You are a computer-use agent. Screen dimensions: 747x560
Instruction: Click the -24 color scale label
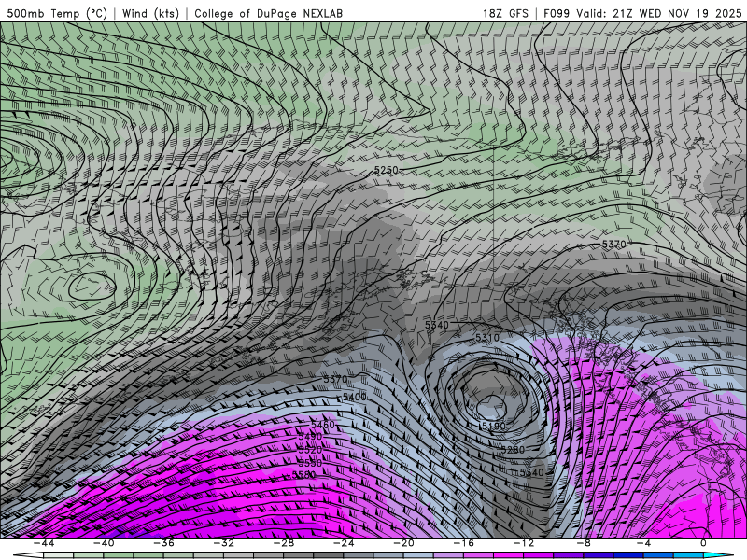(344, 543)
